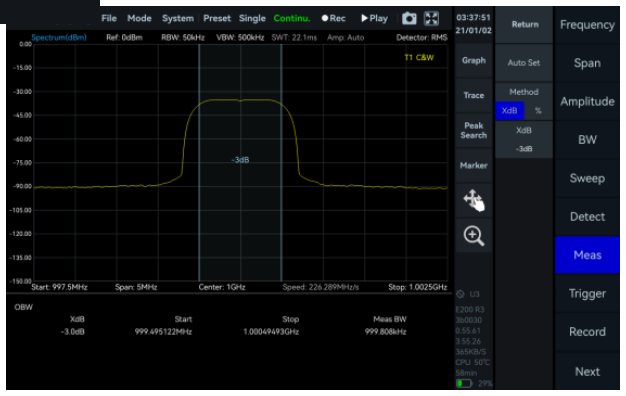Viewport: 626px width, 396px height.
Task: Open the Marker settings
Action: pos(474,165)
